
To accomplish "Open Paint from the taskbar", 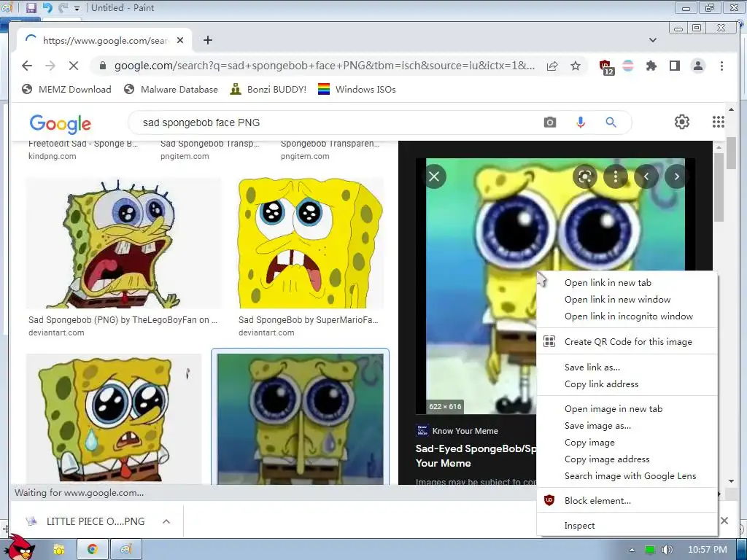I will (125, 550).
